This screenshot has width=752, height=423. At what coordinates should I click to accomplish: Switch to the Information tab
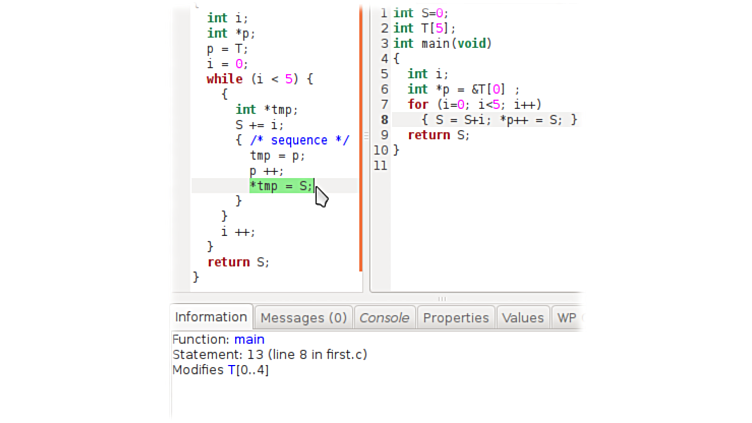tap(211, 317)
